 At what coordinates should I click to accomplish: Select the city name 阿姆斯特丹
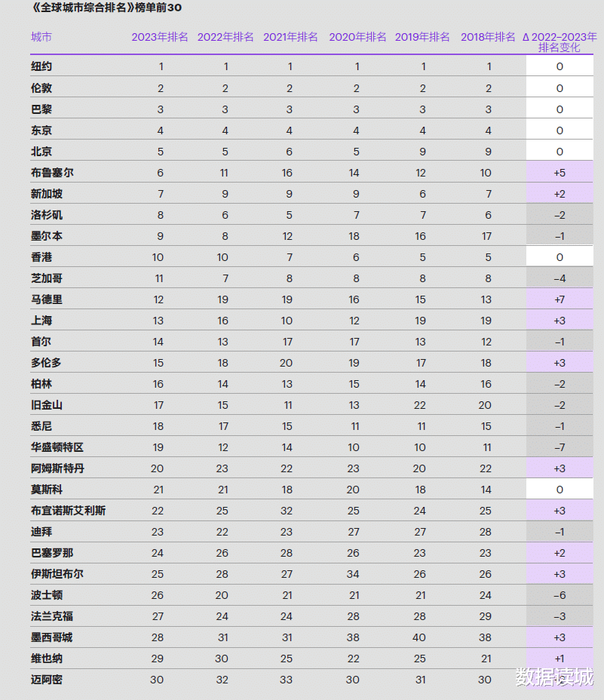coord(57,468)
